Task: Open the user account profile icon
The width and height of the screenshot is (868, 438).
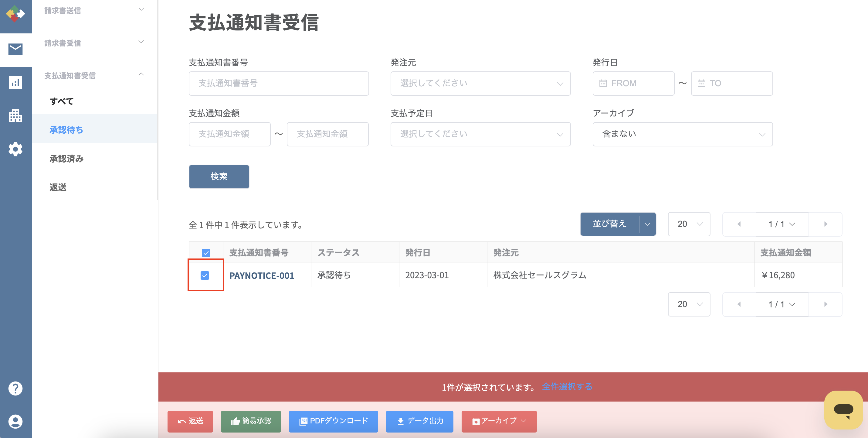Action: click(x=15, y=422)
